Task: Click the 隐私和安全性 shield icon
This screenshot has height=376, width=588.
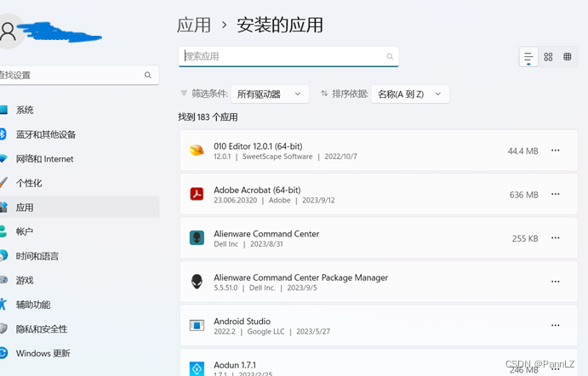Action: point(3,328)
